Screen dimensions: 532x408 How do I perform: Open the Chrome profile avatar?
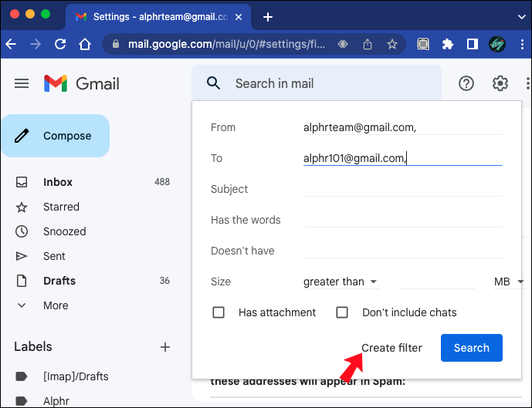pos(497,44)
